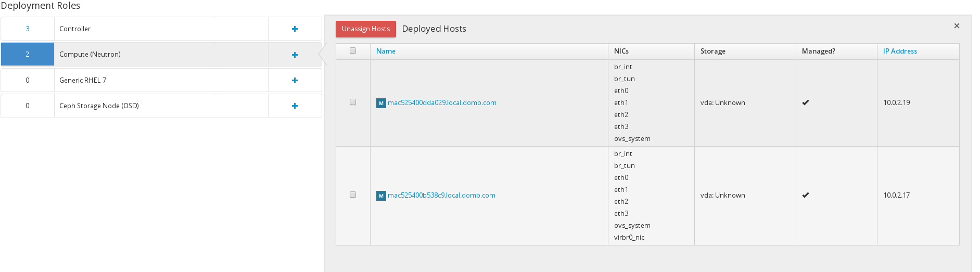Image resolution: width=980 pixels, height=272 pixels.
Task: Click the Deployed Hosts heading
Action: [x=434, y=29]
